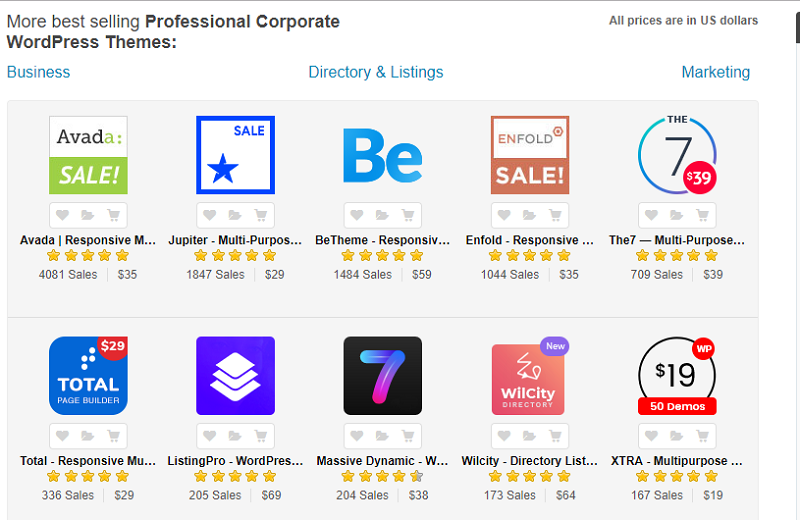Viewport: 800px width, 520px height.
Task: Favorite the Avada theme with heart icon
Action: point(62,215)
